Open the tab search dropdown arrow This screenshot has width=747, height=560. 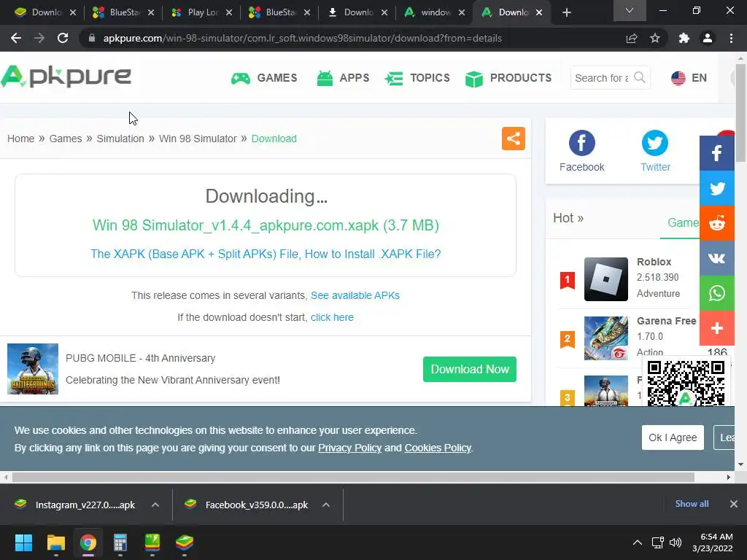(630, 10)
